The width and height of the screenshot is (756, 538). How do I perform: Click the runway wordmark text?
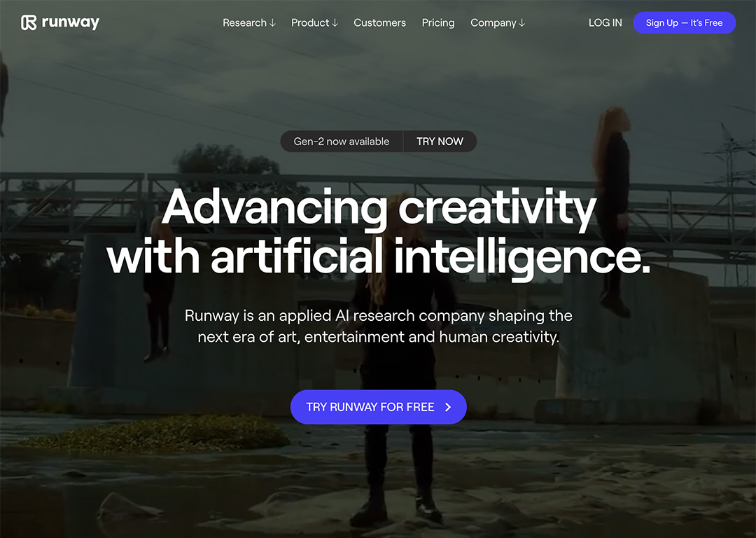pos(71,22)
